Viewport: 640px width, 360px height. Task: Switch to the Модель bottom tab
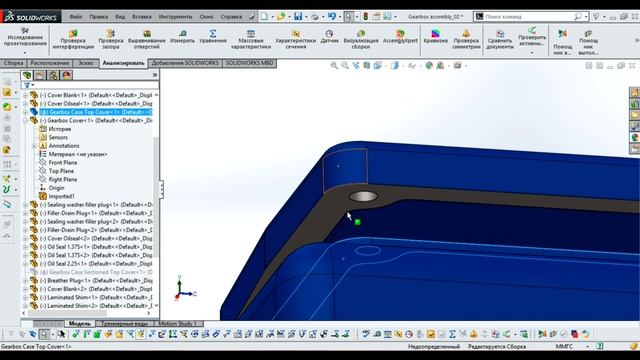80,324
